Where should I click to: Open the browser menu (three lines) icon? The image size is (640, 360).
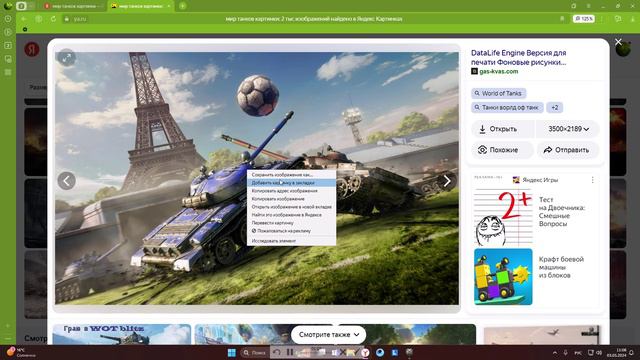pyautogui.click(x=588, y=6)
